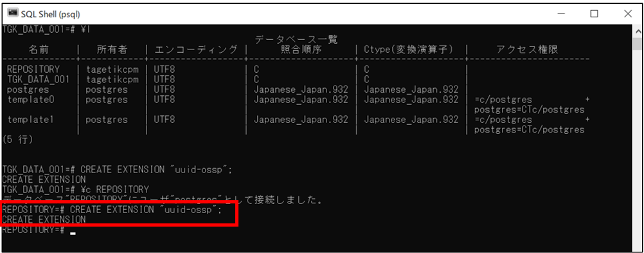
Task: Click the SQL Shell (psql) title text
Action: point(51,14)
